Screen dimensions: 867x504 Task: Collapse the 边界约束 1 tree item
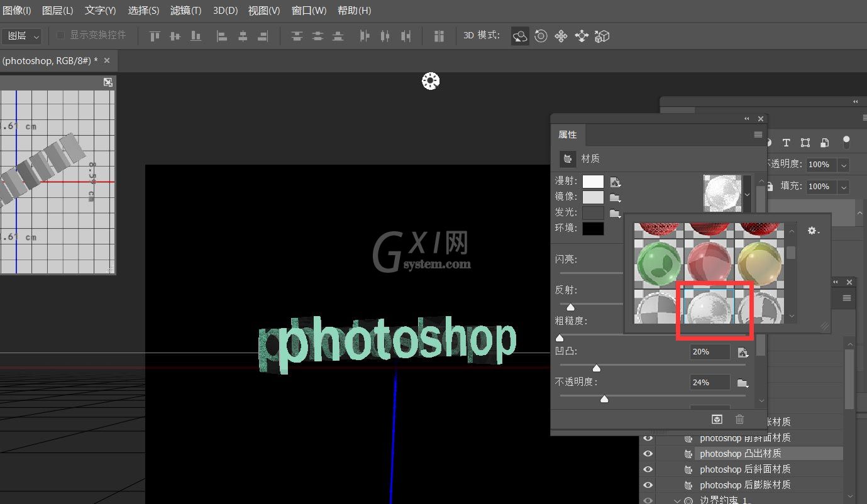tap(677, 501)
